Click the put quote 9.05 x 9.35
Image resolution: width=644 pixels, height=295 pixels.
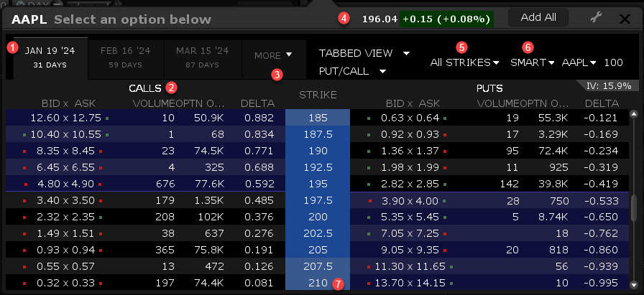(x=410, y=250)
